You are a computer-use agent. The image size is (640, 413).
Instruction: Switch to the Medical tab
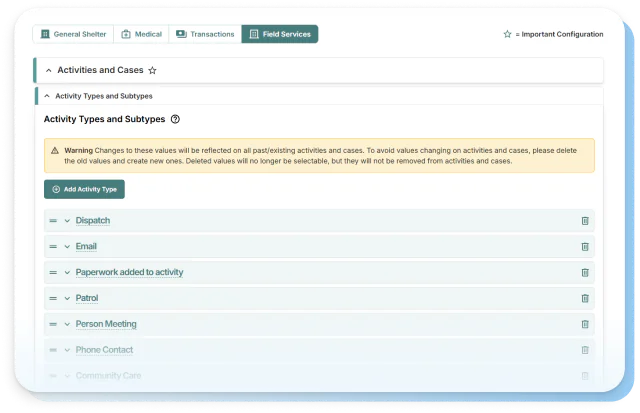coord(141,34)
